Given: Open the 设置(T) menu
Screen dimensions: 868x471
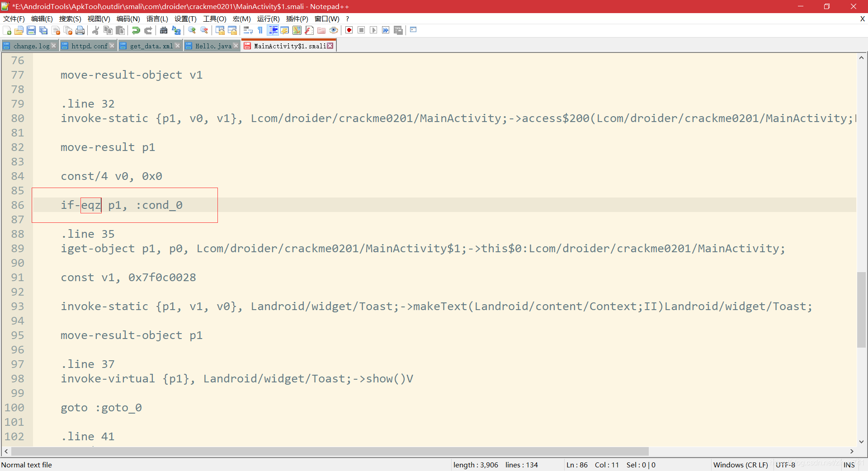Looking at the screenshot, I should [x=185, y=19].
